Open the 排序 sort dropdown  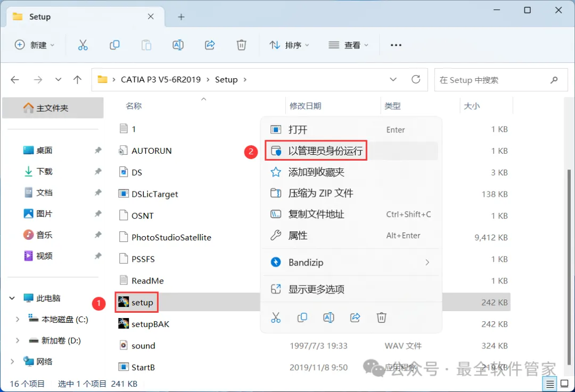(x=289, y=45)
